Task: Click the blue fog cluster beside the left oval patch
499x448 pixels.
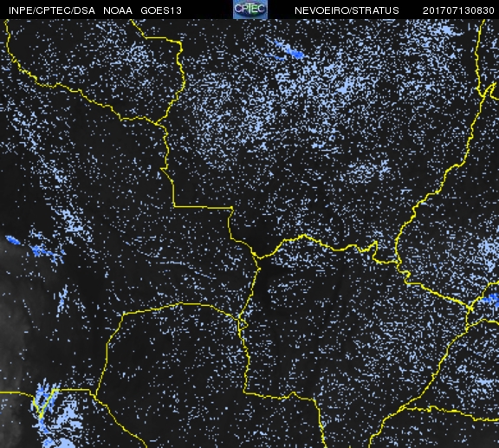Action: coord(46,251)
